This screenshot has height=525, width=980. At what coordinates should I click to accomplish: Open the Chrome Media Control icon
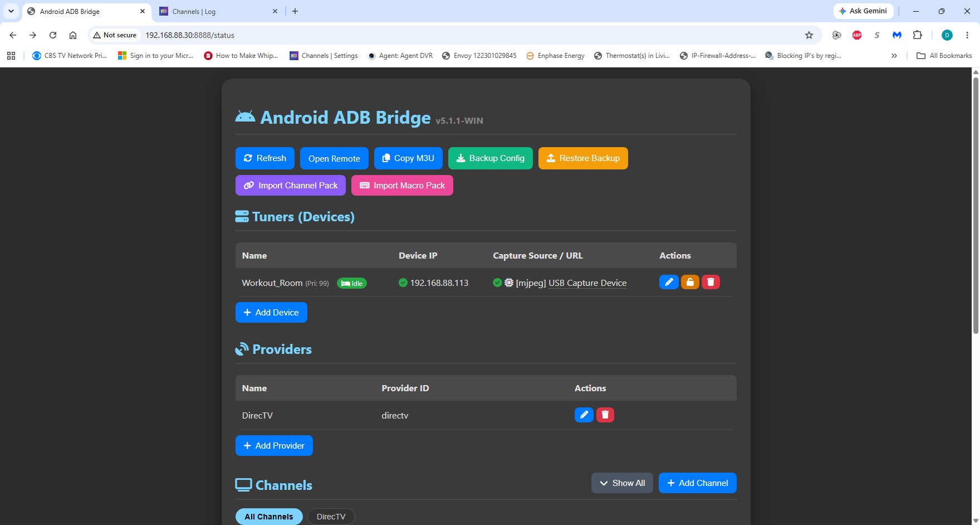coord(836,35)
